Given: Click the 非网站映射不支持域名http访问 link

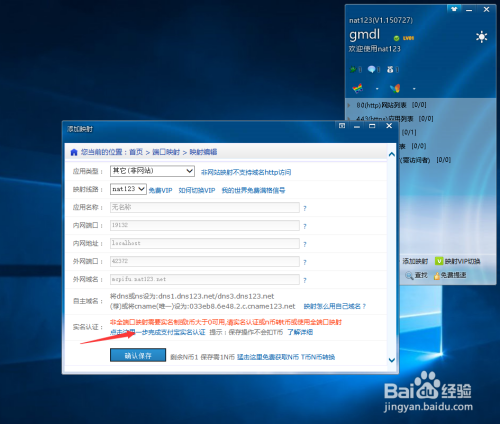Looking at the screenshot, I should (246, 172).
